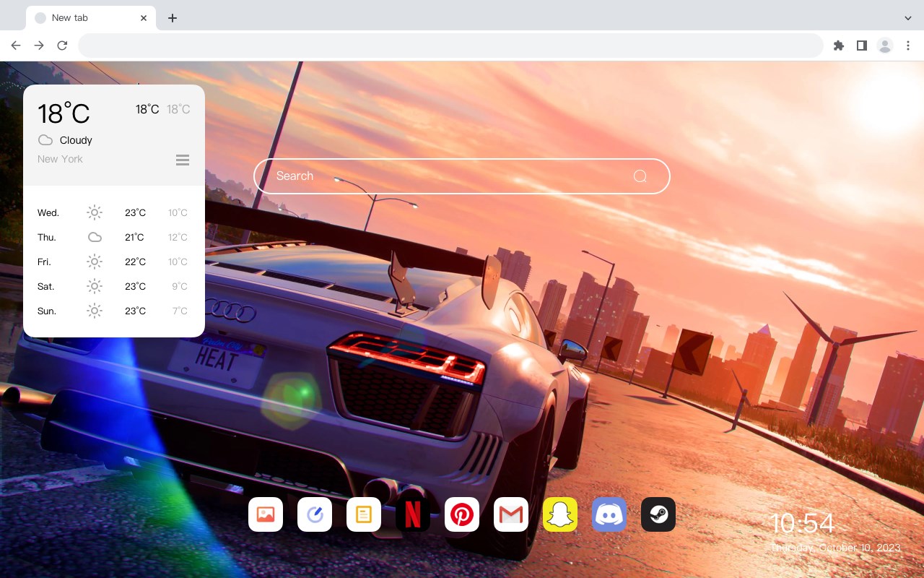Click Thursday's 21°C high temperature
This screenshot has height=578, width=924.
tap(134, 237)
